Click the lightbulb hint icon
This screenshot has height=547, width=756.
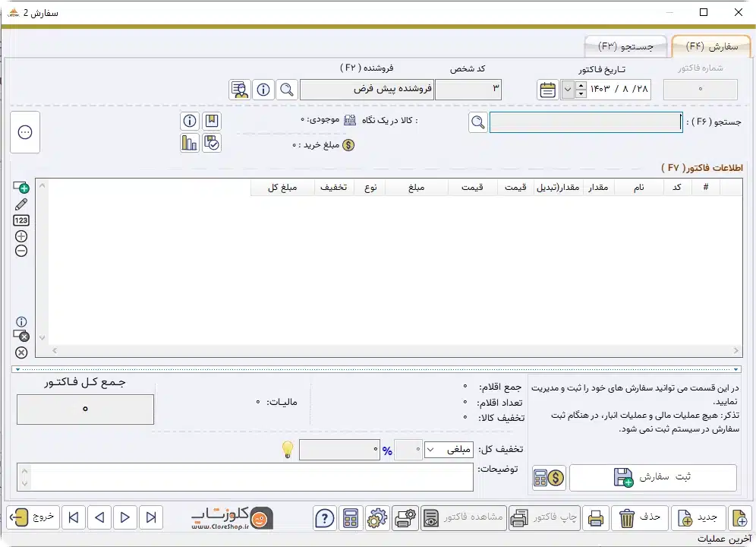point(288,450)
